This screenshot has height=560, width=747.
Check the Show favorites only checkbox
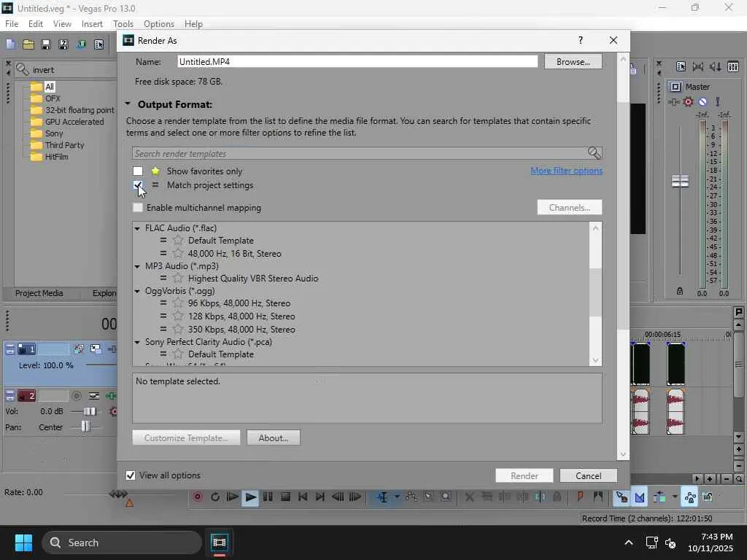point(138,171)
